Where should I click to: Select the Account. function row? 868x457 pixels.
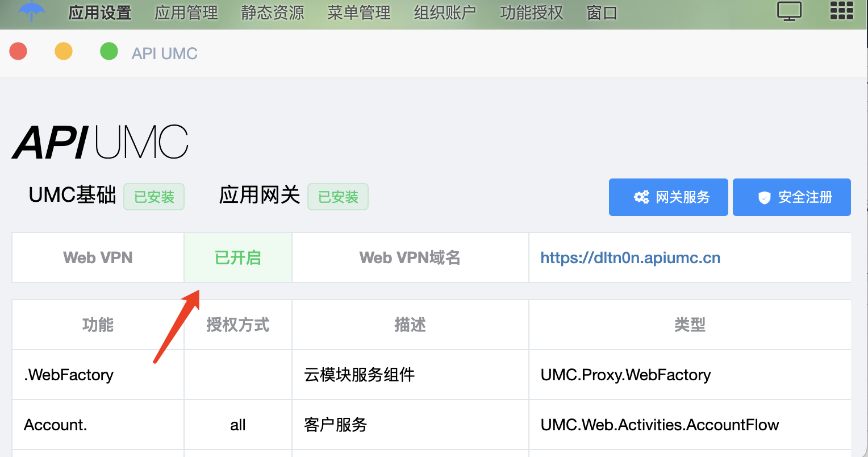click(x=432, y=425)
